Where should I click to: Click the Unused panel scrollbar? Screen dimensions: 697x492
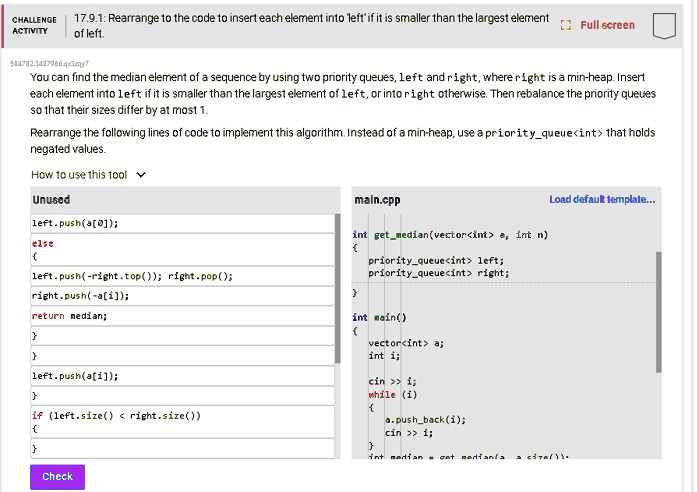337,288
